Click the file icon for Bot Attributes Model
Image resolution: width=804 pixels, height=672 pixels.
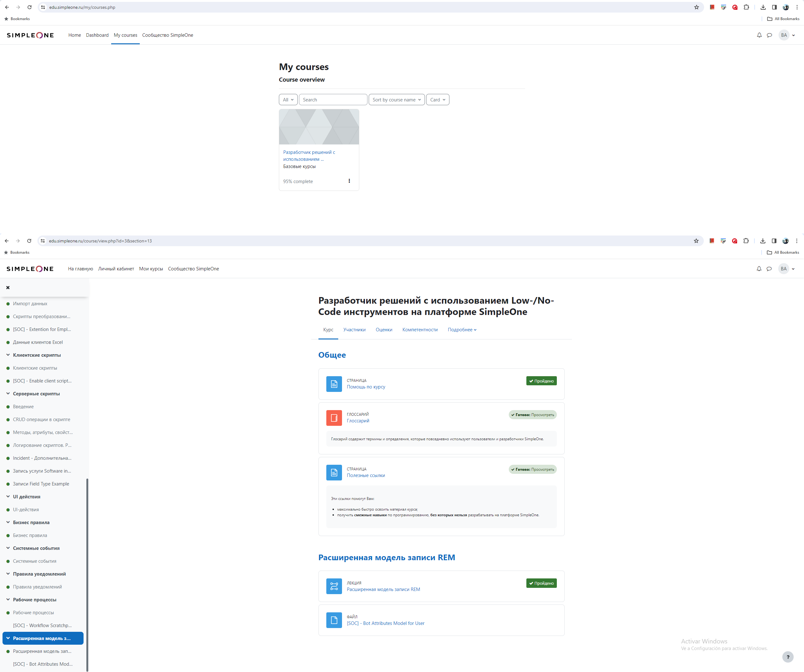[334, 620]
